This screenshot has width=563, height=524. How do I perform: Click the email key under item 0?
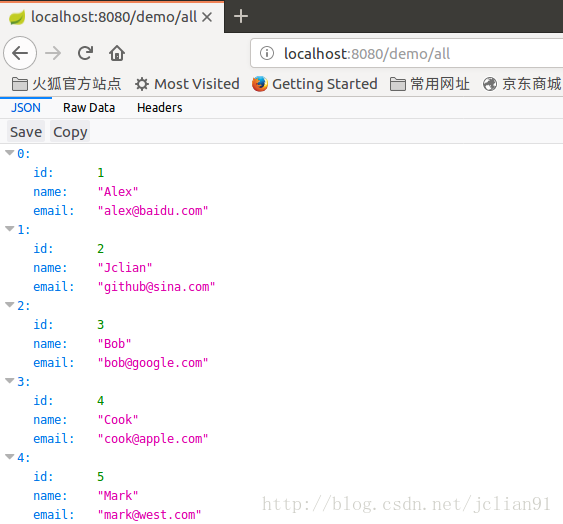[x=54, y=211]
